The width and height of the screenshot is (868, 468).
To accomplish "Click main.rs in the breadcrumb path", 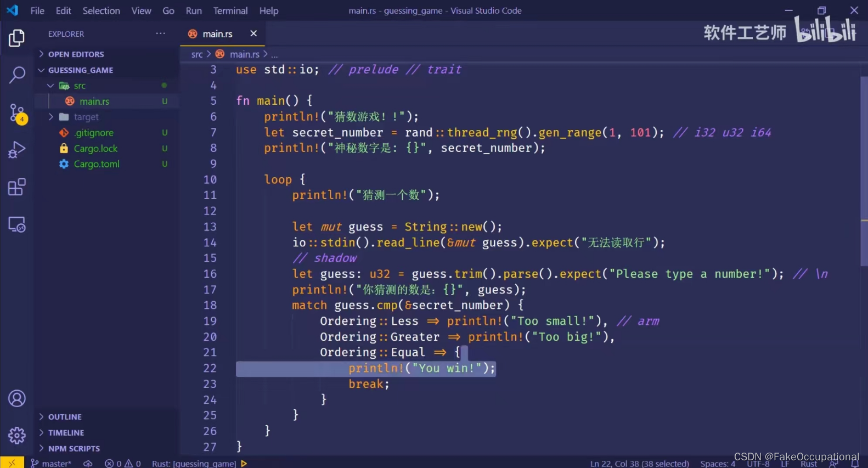I will (x=245, y=54).
